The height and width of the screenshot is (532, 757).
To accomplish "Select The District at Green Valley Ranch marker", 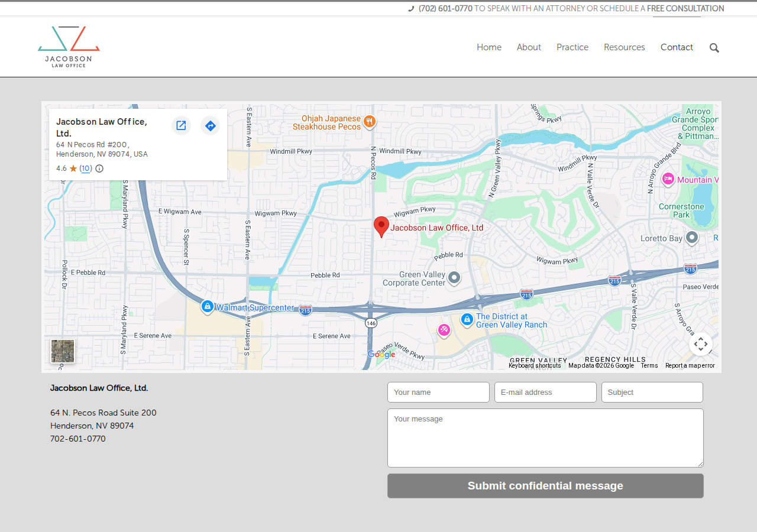I will 467,320.
